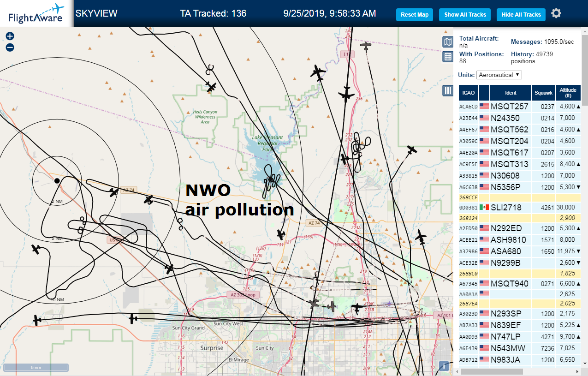The image size is (588, 376).
Task: Select aircraft row N9299B
Action: pyautogui.click(x=520, y=263)
